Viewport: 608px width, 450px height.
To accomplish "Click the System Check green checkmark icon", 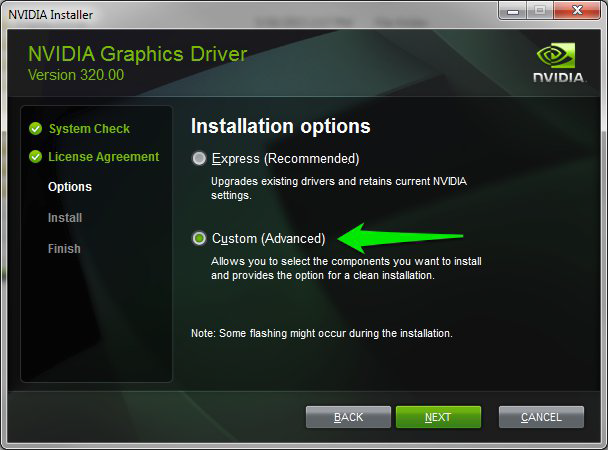I will tap(36, 129).
